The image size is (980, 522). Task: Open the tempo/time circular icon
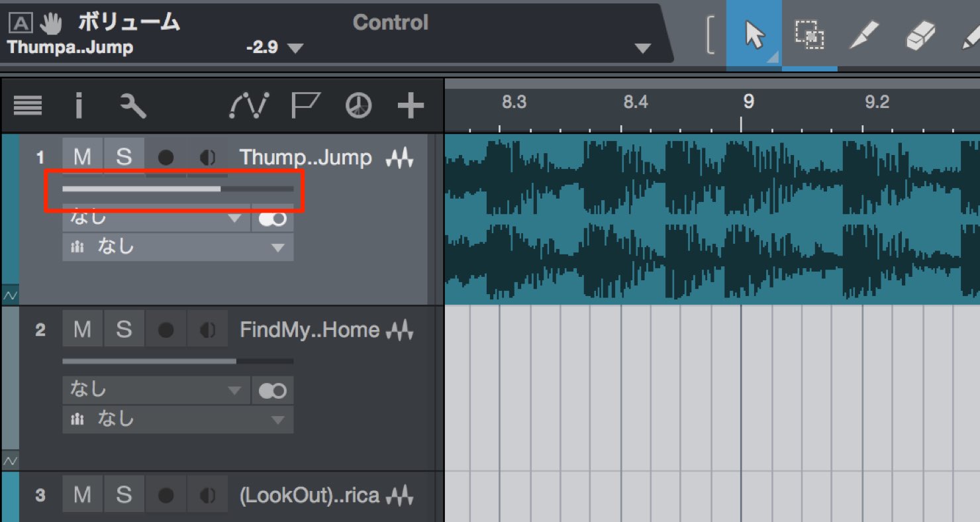point(358,105)
